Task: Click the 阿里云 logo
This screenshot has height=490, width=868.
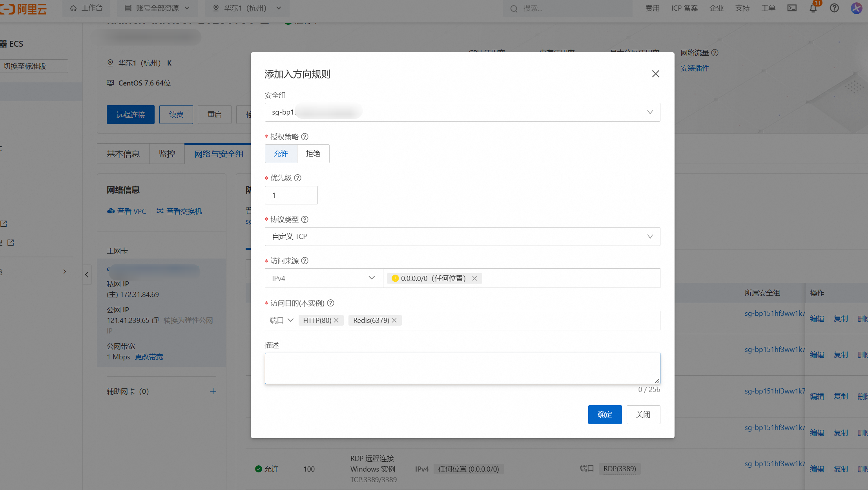Action: coord(24,9)
